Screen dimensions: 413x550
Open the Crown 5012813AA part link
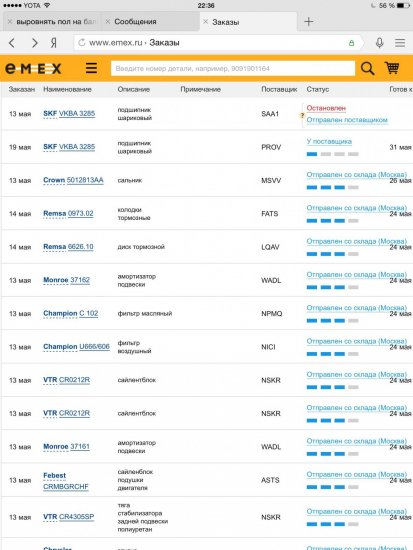[73, 180]
